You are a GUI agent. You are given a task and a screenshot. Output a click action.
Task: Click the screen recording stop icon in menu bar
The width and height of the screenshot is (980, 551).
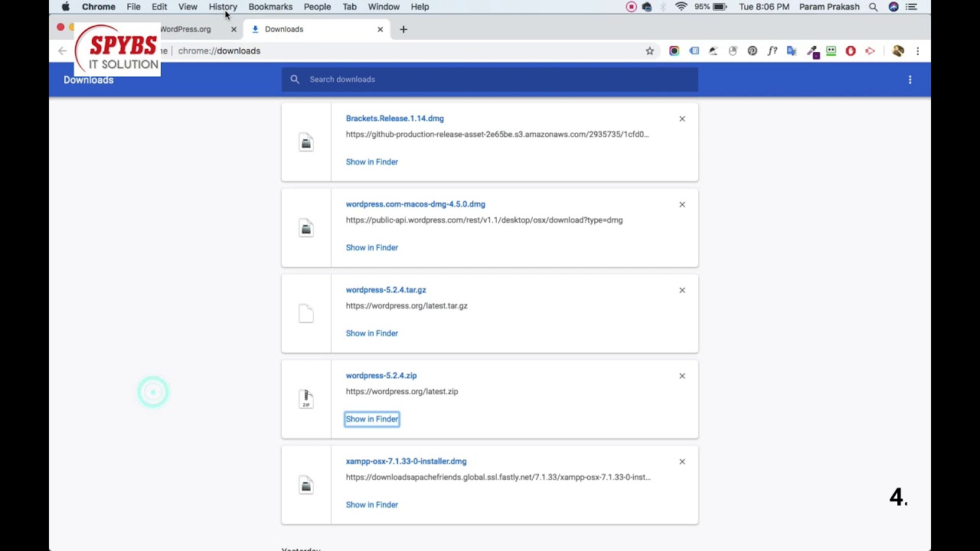631,7
